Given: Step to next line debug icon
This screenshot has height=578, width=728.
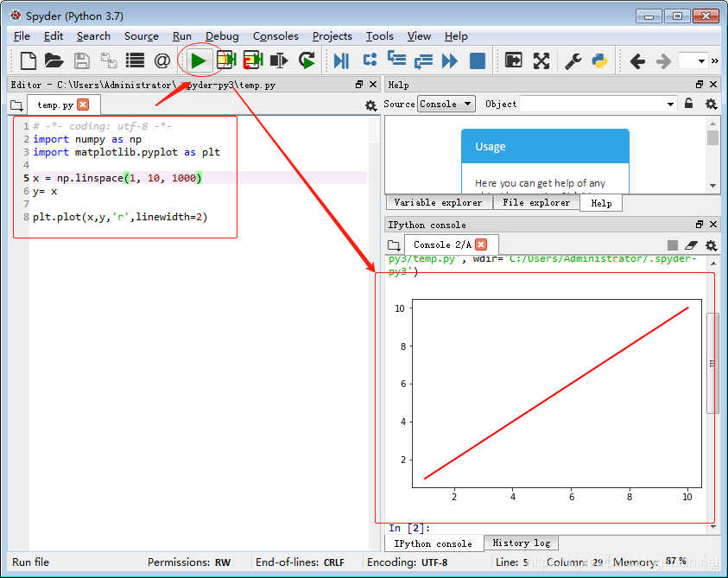Looking at the screenshot, I should click(370, 60).
